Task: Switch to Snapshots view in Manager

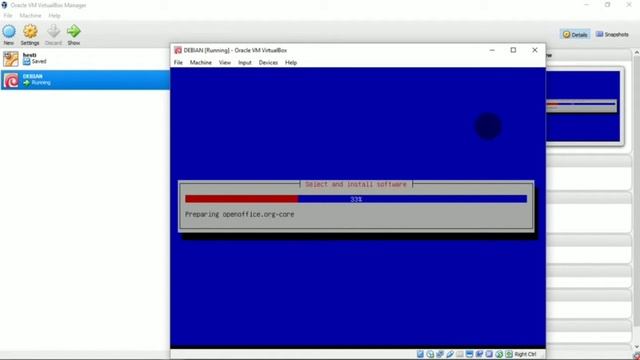Action: [612, 35]
